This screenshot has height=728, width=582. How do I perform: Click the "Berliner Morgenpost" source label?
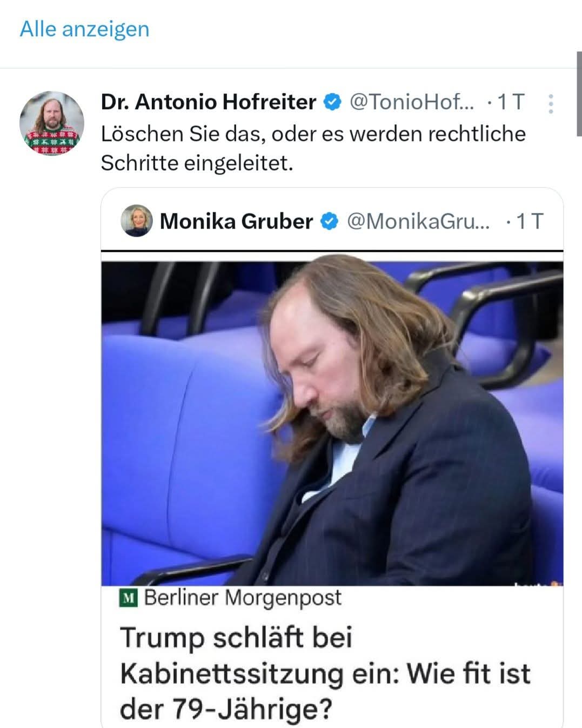pos(243,598)
